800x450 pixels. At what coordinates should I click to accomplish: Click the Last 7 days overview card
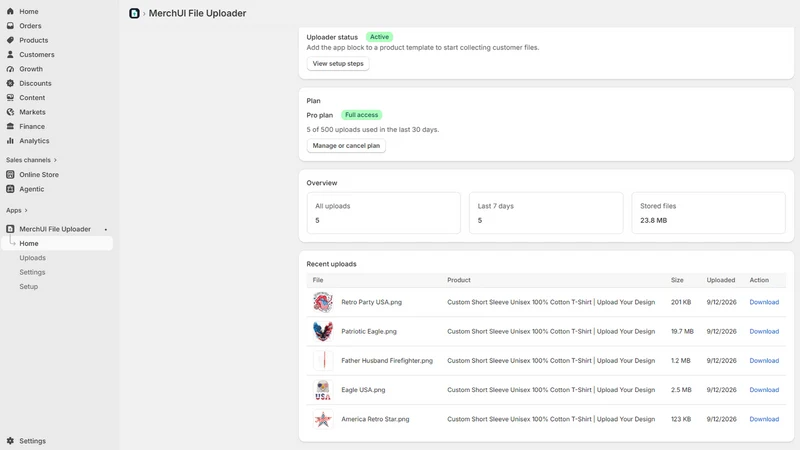point(546,213)
